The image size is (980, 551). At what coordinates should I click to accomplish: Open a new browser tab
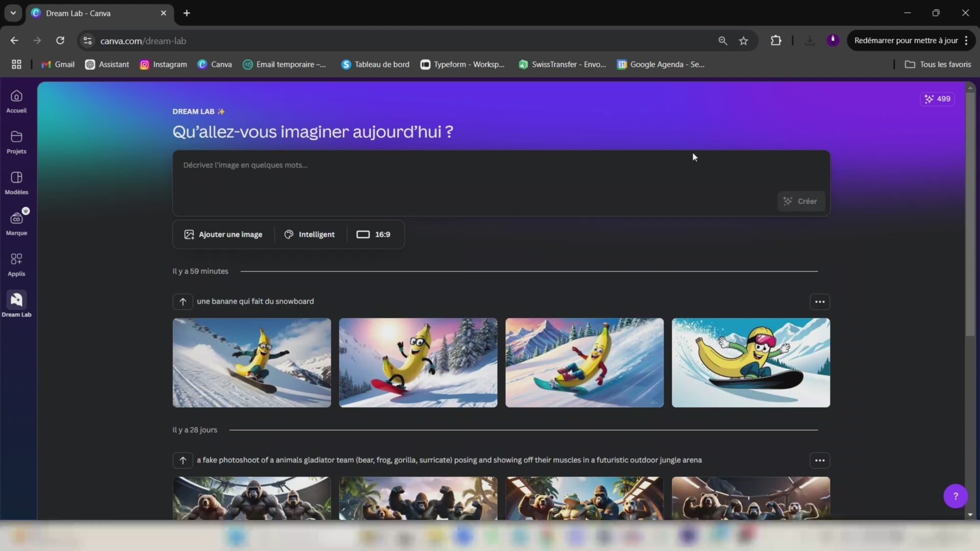[187, 13]
